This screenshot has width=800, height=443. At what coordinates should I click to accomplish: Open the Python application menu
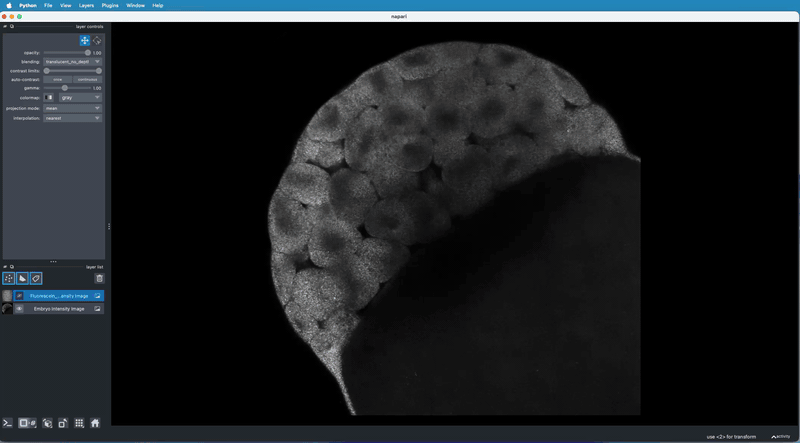pos(28,5)
